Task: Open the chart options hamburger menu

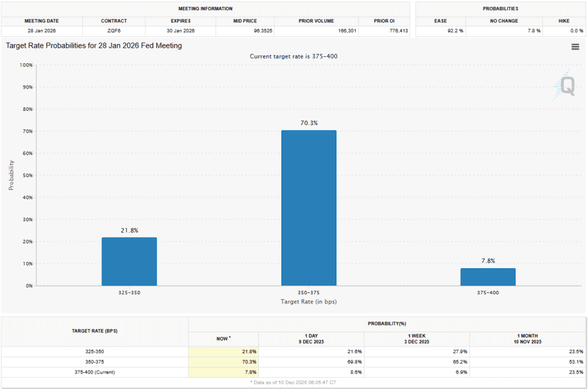Action: click(575, 47)
